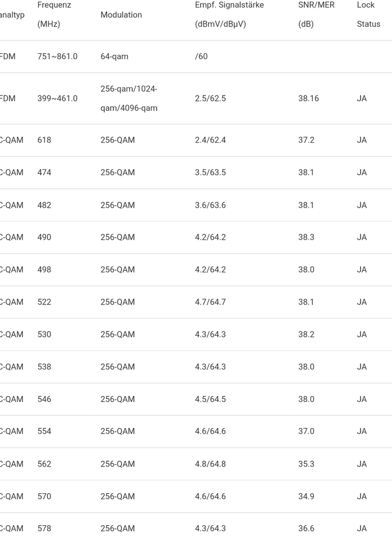Click the 4.7/64.7 signal strength value
The height and width of the screenshot is (542, 392).
210,302
